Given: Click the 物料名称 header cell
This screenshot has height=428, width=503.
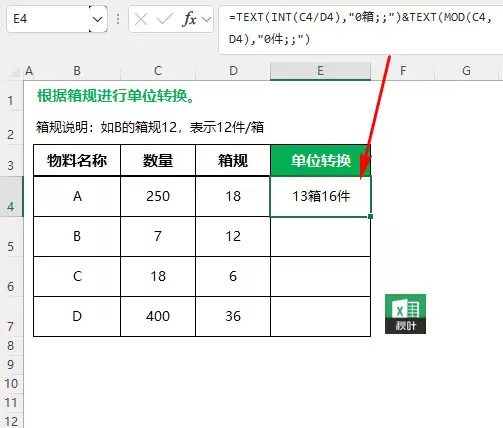Looking at the screenshot, I should click(x=77, y=160).
